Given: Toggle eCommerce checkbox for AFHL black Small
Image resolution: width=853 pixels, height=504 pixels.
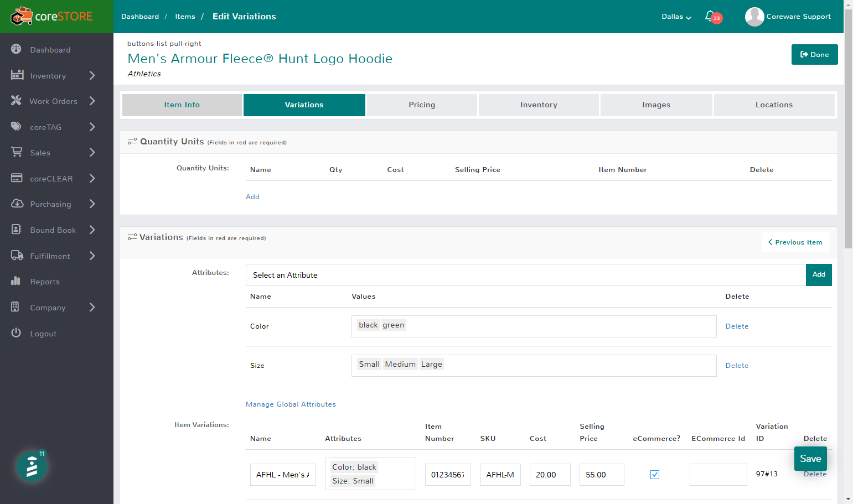Looking at the screenshot, I should point(655,475).
